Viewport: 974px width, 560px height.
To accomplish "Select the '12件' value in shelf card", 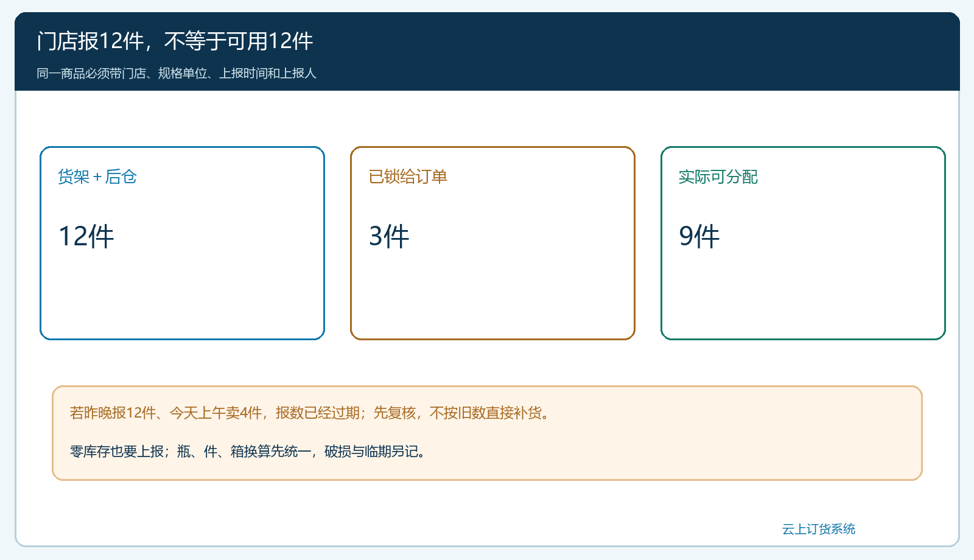I will 86,236.
